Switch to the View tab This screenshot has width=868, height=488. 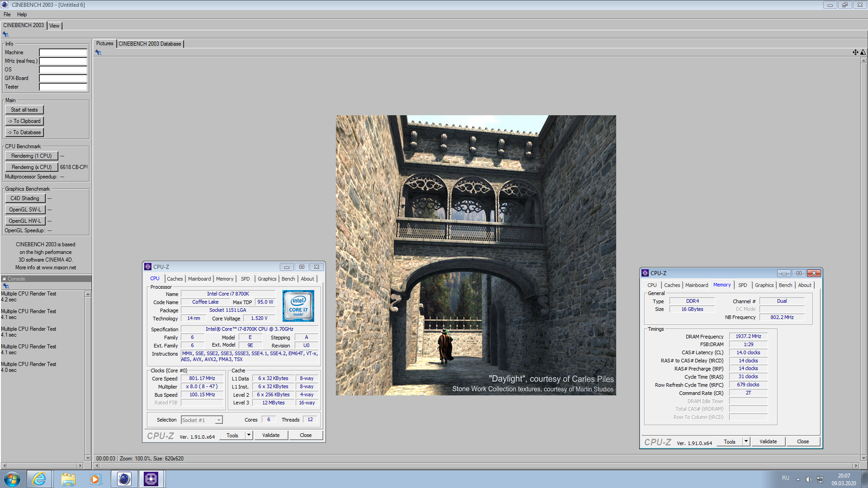pos(54,26)
